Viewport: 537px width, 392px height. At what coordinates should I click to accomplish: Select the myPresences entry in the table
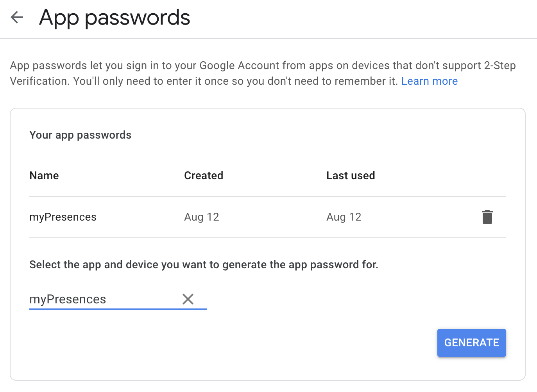(63, 217)
